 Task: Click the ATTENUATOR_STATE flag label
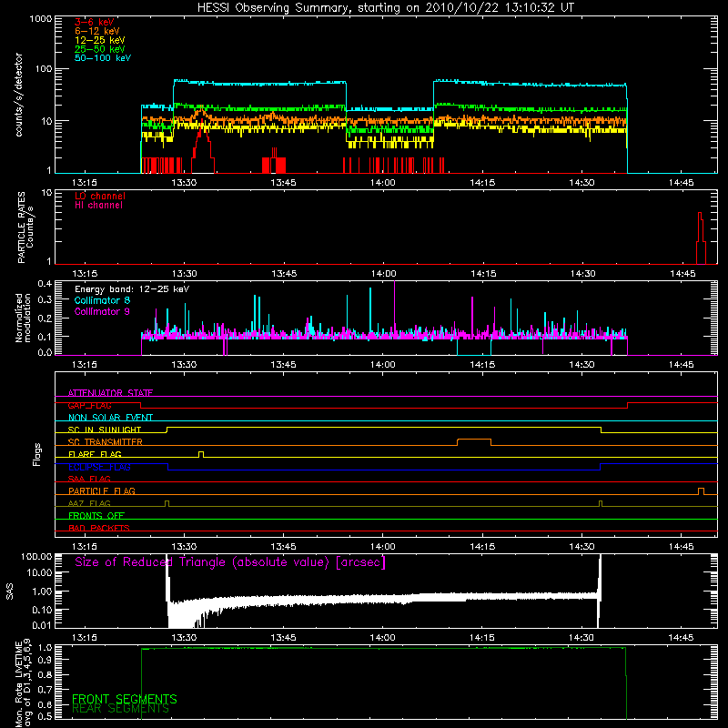coord(110,393)
